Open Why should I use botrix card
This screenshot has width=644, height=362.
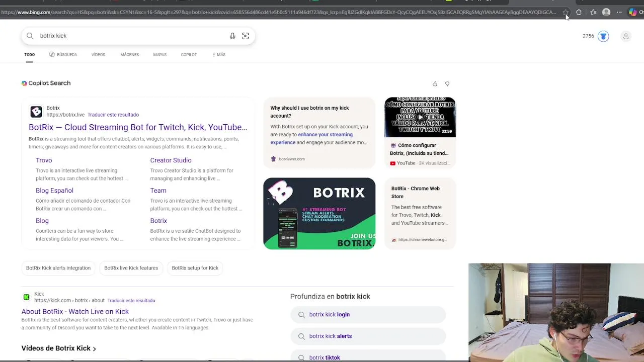[319, 132]
